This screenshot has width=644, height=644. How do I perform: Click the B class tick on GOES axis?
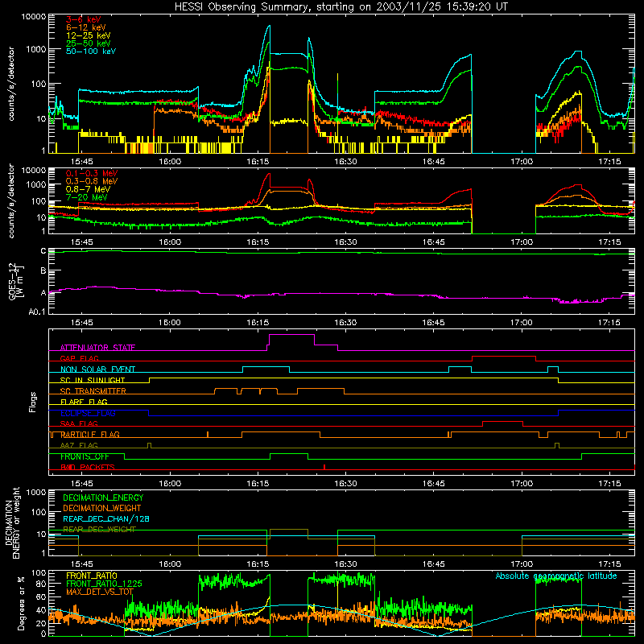point(43,270)
